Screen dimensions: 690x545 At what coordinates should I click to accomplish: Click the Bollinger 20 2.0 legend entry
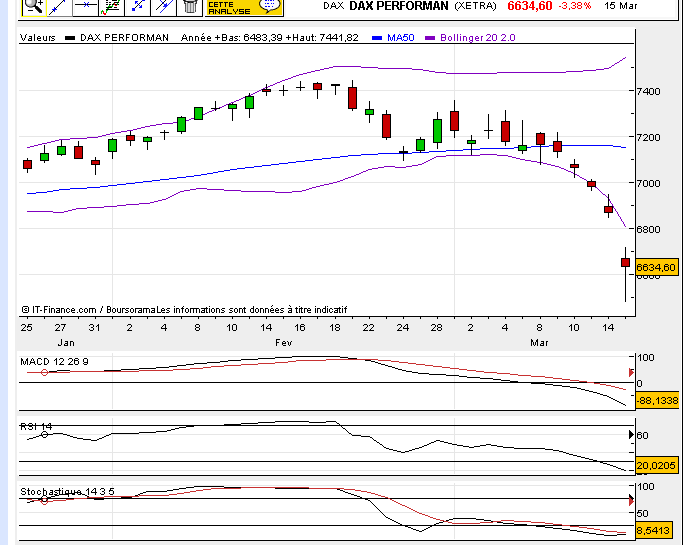tap(470, 38)
